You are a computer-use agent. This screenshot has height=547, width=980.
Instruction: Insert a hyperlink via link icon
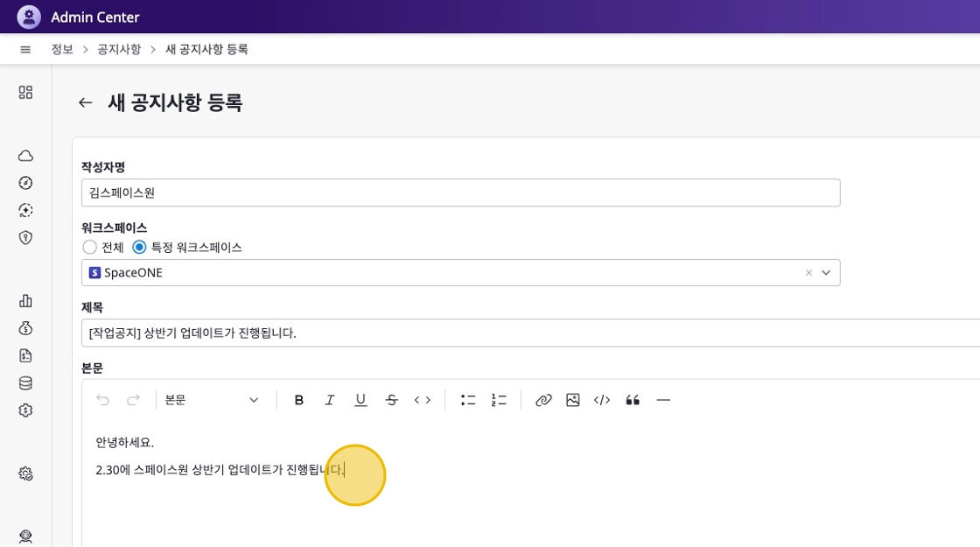coord(543,400)
